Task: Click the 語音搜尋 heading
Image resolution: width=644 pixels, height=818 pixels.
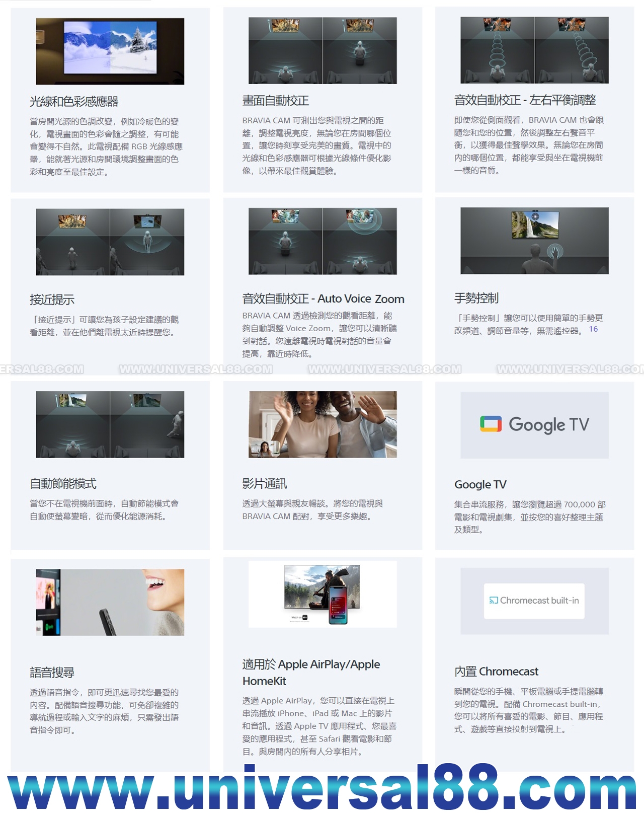Action: (x=52, y=673)
